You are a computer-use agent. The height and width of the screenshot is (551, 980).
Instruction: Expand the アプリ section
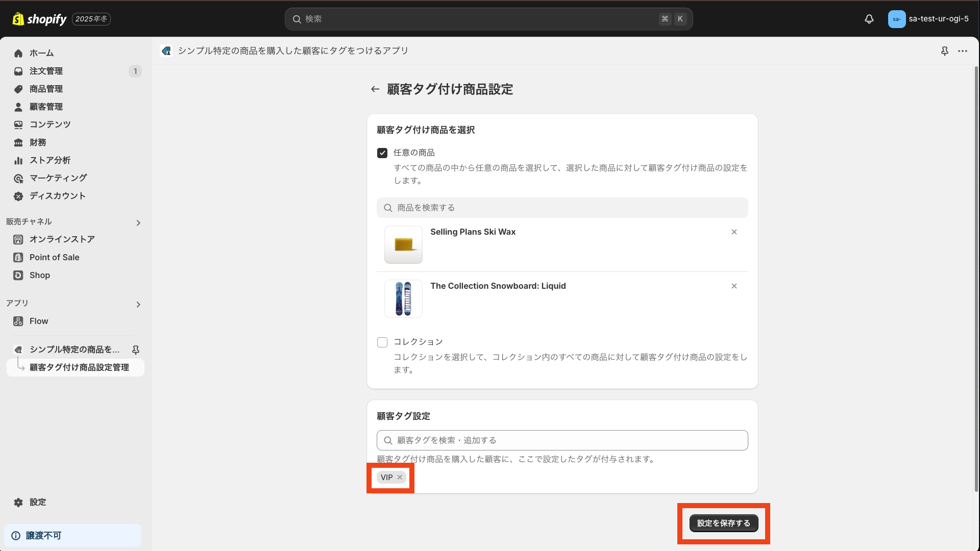pos(138,304)
